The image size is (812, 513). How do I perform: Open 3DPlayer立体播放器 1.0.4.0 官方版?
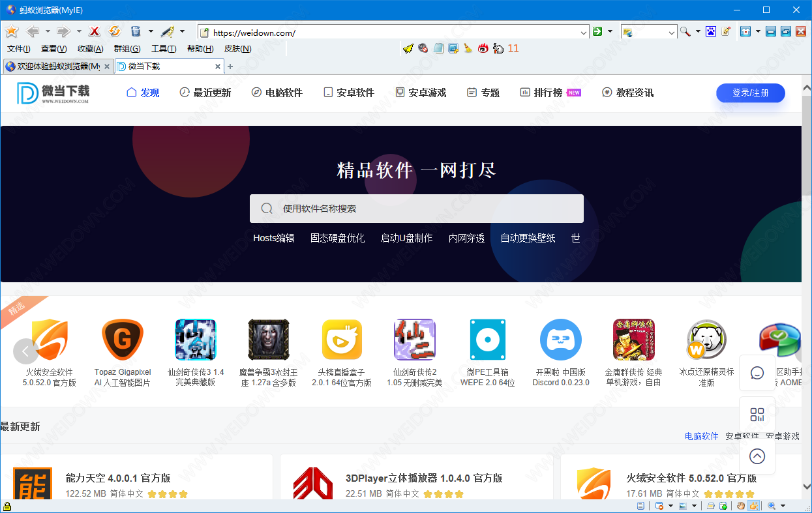click(x=424, y=478)
